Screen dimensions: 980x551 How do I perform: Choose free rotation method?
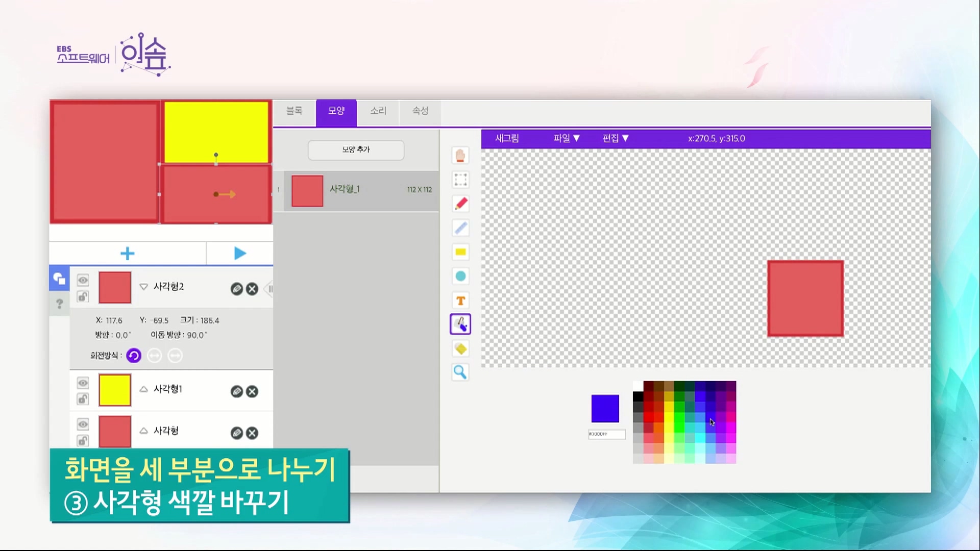click(x=134, y=356)
